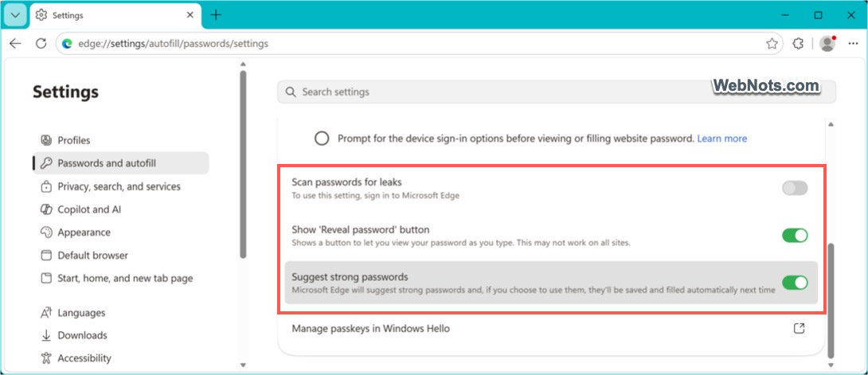Click the Default browser window icon
The image size is (868, 375).
coord(46,256)
